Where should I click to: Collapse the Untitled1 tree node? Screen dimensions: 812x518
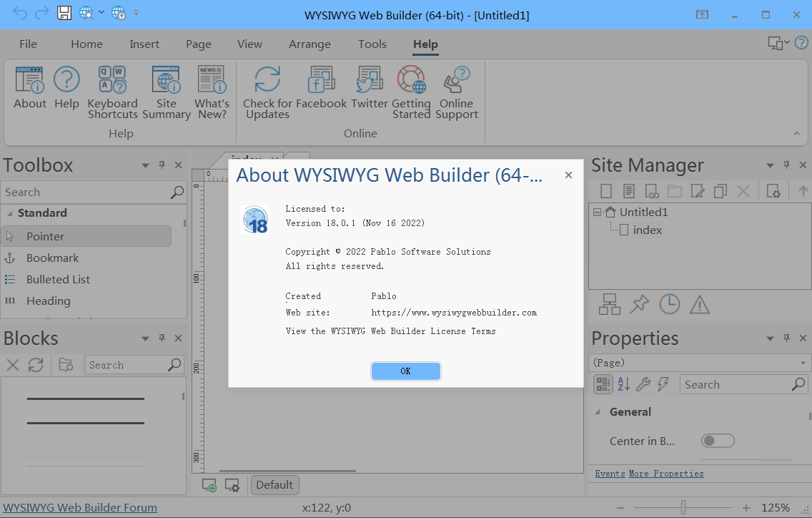[597, 212]
